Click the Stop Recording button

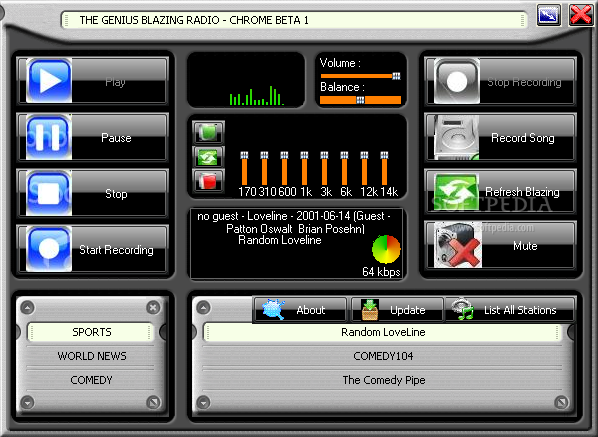500,81
